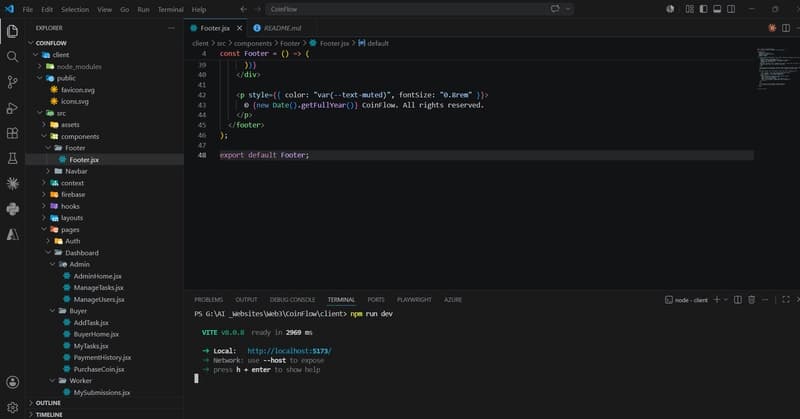The height and width of the screenshot is (419, 800).
Task: Open the Selection menu
Action: click(x=75, y=9)
